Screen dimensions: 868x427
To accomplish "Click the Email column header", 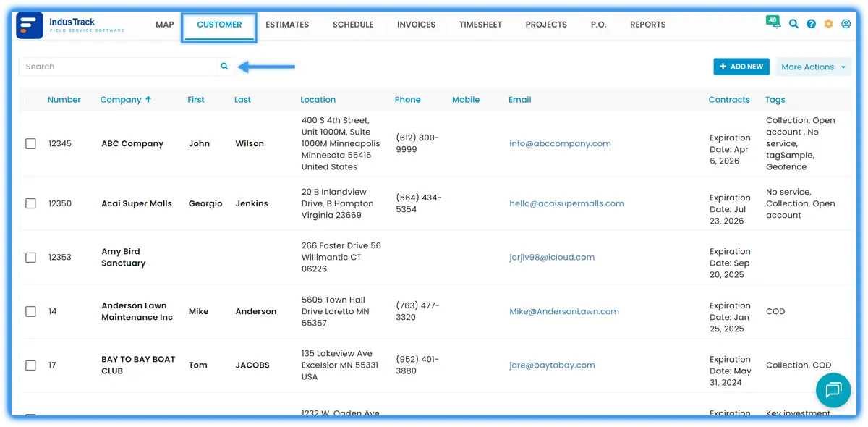I will point(520,100).
